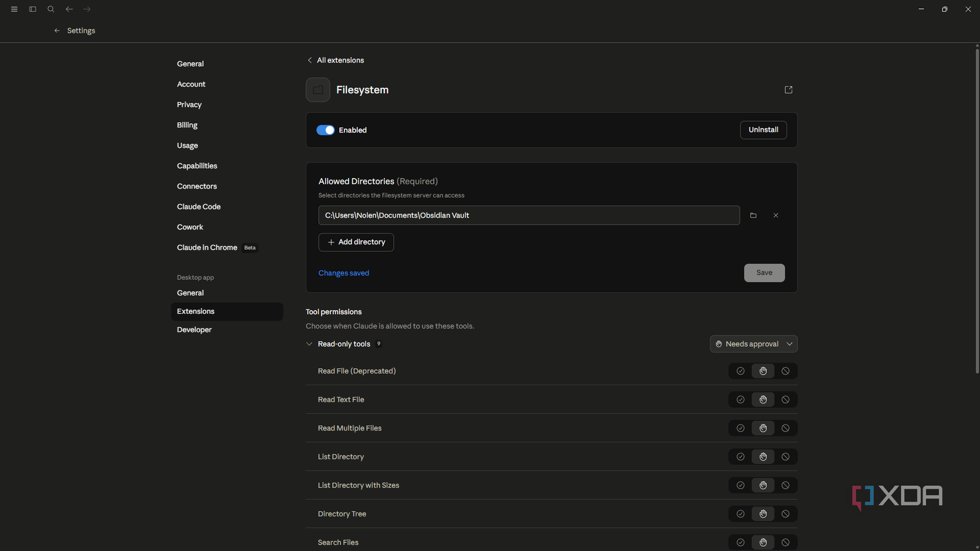Click the back navigation arrow in title bar

tap(69, 9)
